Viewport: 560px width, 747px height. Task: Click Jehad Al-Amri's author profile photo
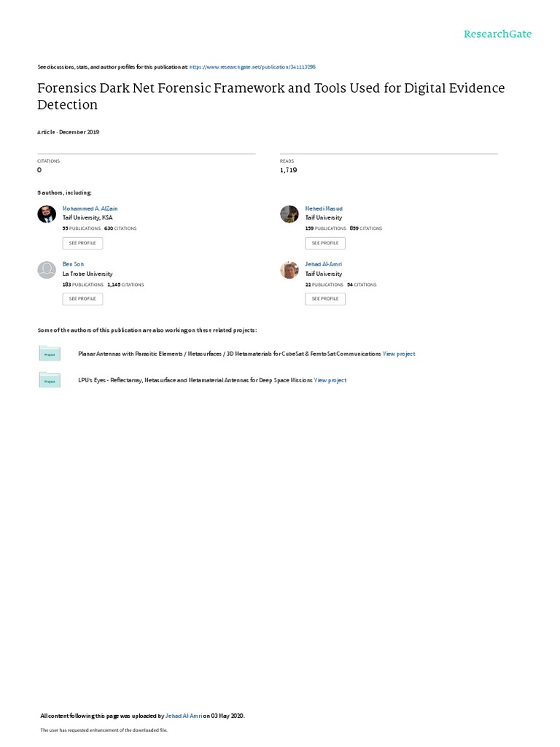coord(289,270)
